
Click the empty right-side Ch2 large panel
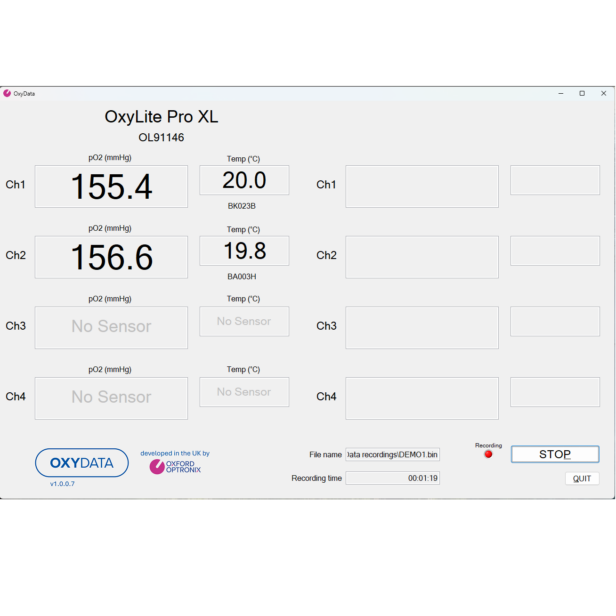421,257
